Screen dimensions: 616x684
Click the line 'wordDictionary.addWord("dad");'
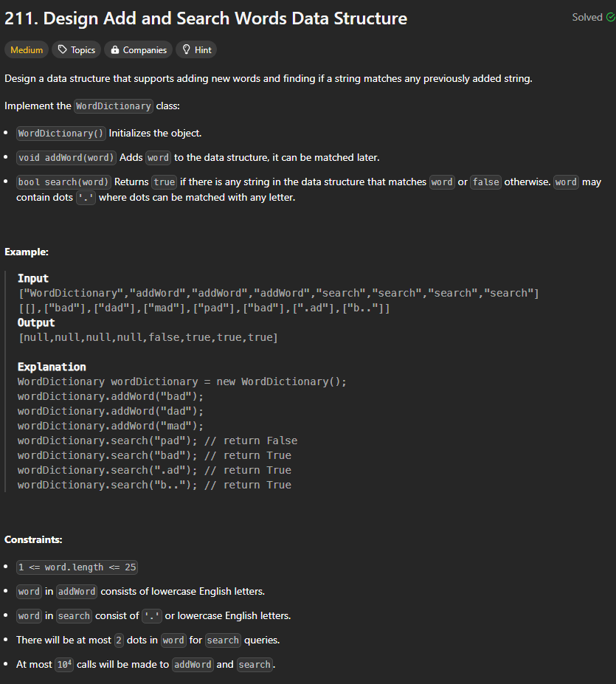tap(111, 411)
